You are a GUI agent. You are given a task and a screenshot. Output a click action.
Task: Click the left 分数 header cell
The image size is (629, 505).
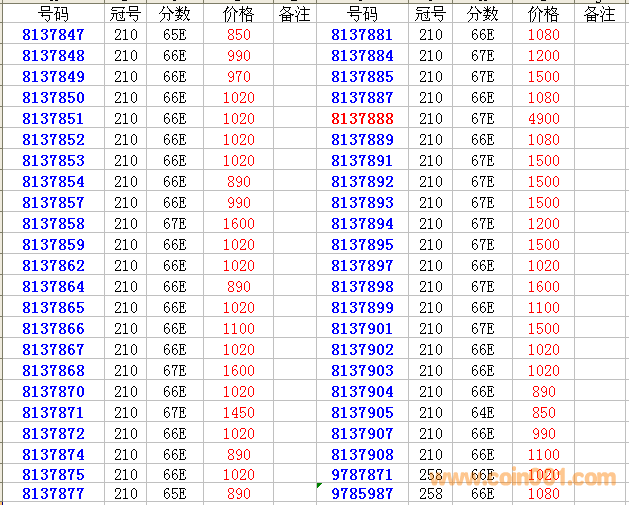174,14
